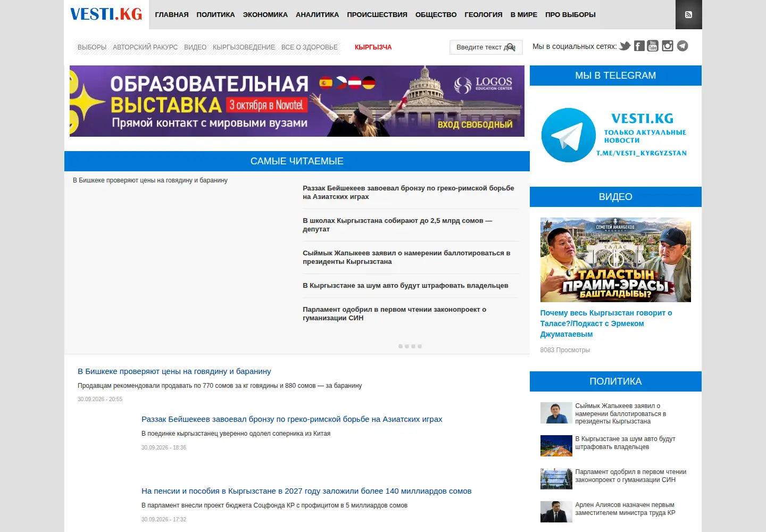Open the ВИДЕО submenu link

(195, 47)
